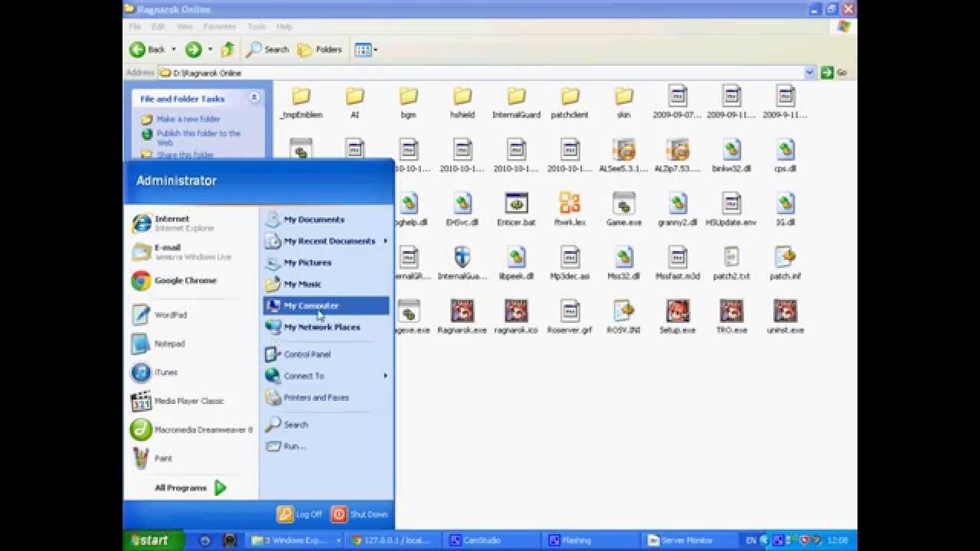Launch iTunes from Start menu
The image size is (980, 551).
pos(155,373)
